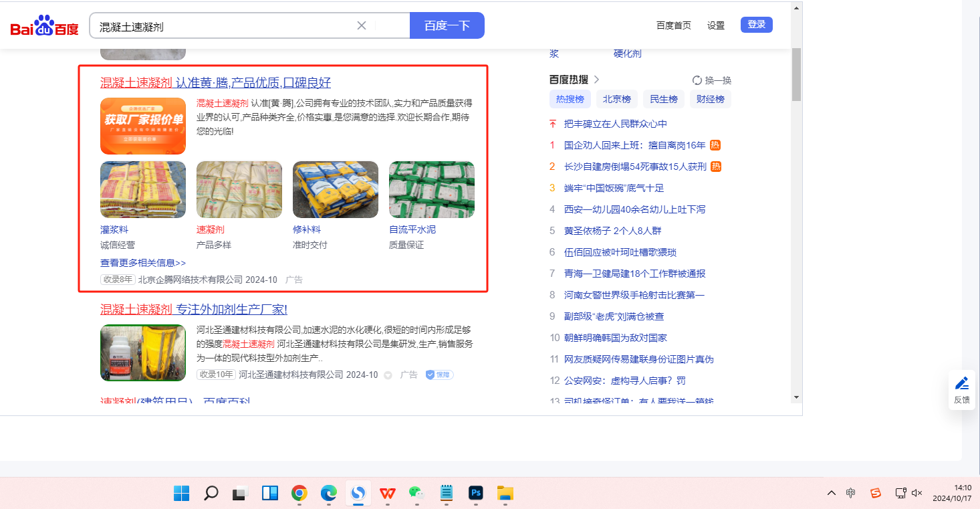Image resolution: width=980 pixels, height=509 pixels.
Task: Click the scrollbar up arrow
Action: [x=796, y=8]
